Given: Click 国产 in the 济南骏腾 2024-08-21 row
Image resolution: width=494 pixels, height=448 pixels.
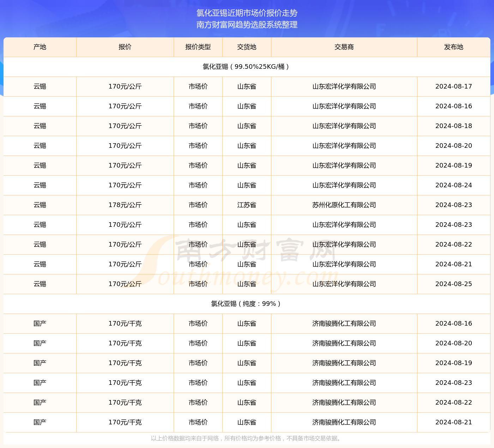Looking at the screenshot, I should pos(40,422).
